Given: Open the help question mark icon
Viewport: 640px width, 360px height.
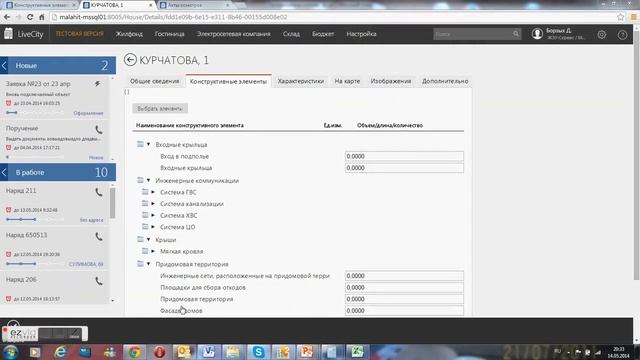Looking at the screenshot, I should [x=622, y=35].
